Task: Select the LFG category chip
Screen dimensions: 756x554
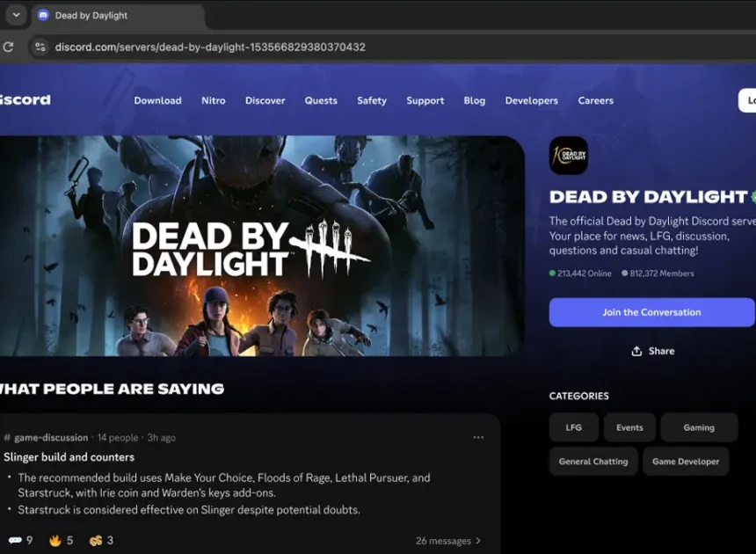Action: point(574,427)
